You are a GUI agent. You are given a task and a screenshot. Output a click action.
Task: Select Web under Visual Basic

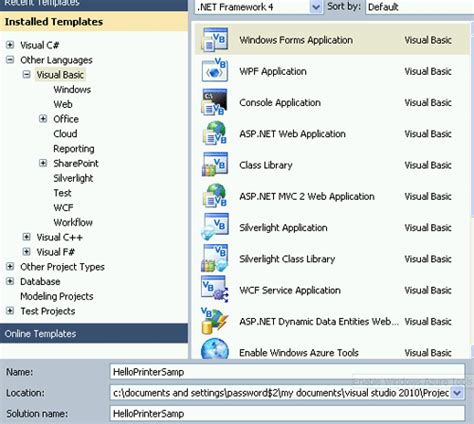click(x=63, y=104)
